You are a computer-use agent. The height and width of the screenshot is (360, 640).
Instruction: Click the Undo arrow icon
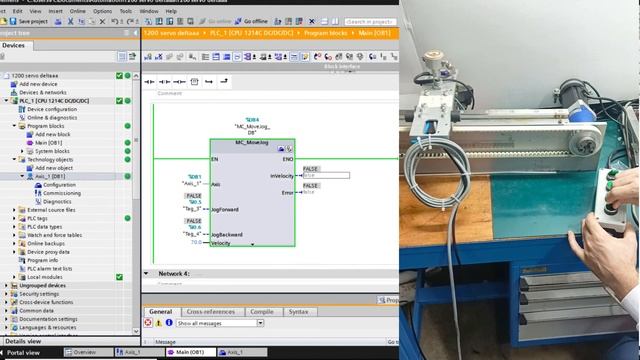pos(115,21)
